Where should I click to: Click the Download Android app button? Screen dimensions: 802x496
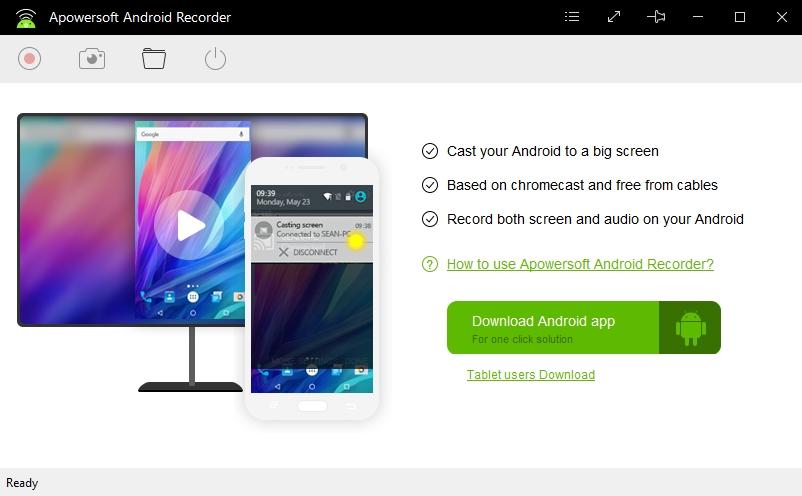pyautogui.click(x=584, y=328)
